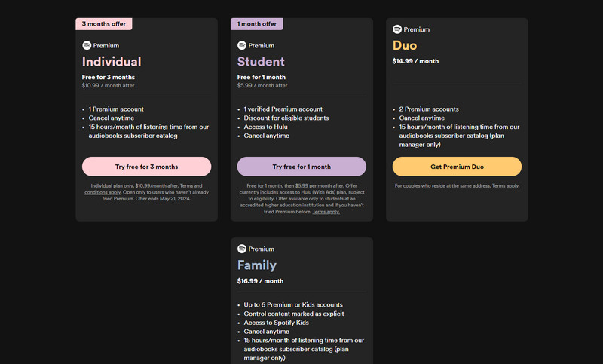Click the $14.99 / month Duo price
Viewport: 603px width, 364px height.
click(x=416, y=62)
